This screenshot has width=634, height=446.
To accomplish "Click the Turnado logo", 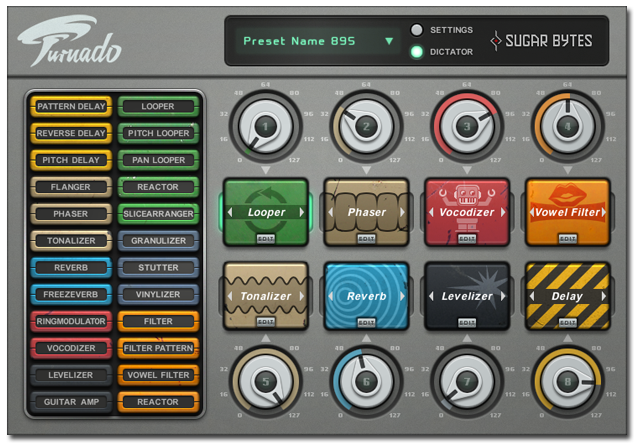I will click(x=70, y=40).
